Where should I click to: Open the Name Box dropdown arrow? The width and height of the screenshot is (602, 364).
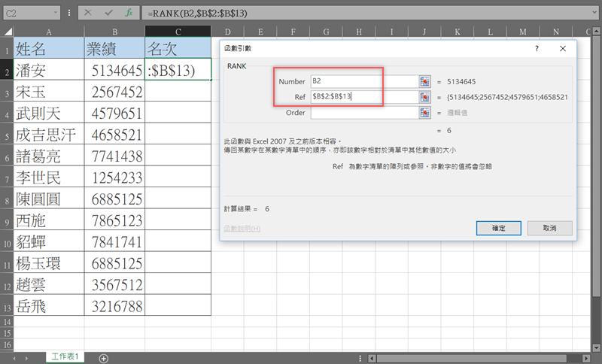pyautogui.click(x=56, y=14)
